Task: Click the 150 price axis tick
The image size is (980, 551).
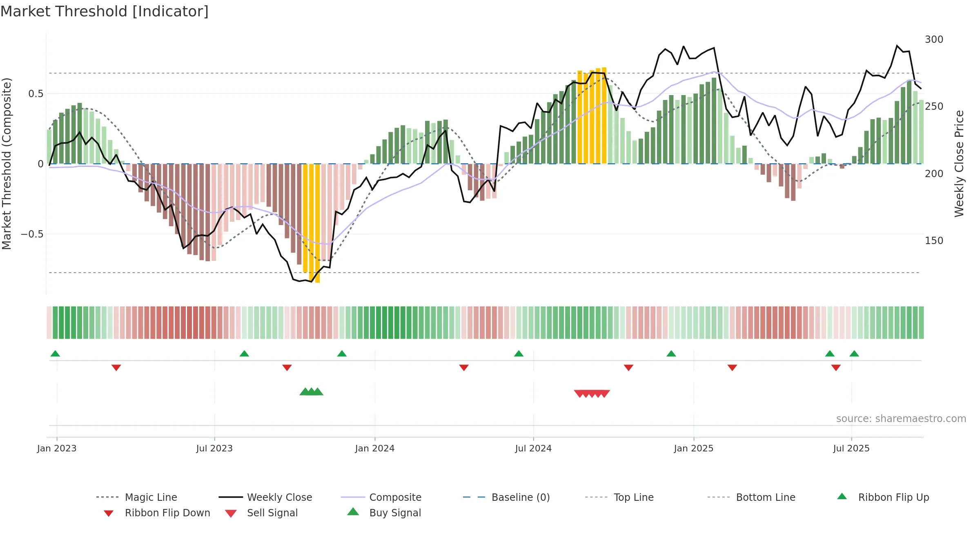Action: point(934,240)
